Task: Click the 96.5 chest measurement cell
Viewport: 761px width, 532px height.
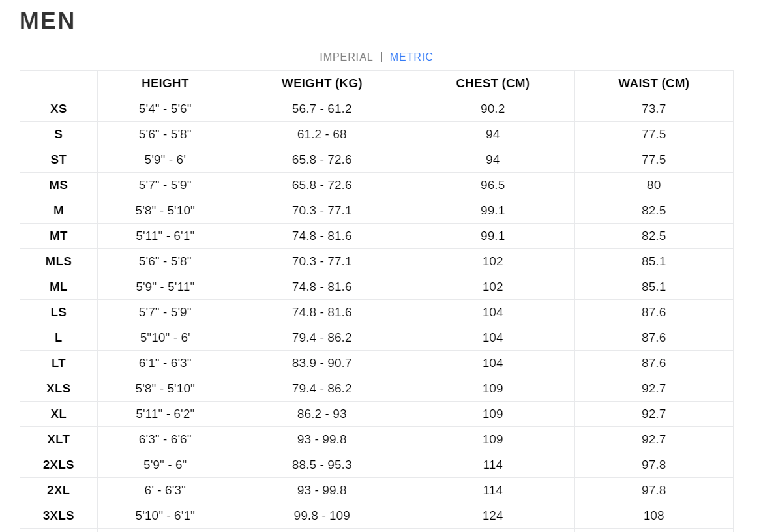Action: 492,185
